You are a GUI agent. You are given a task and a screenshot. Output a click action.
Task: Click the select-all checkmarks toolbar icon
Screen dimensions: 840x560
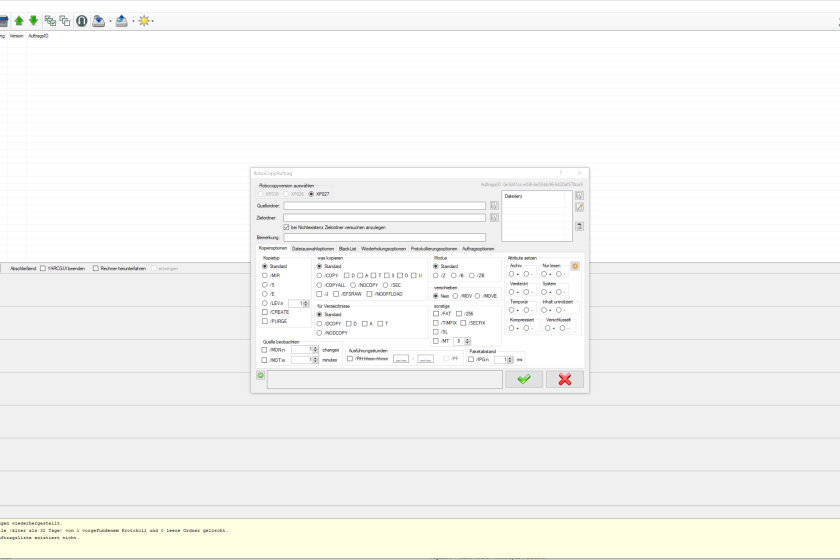pos(50,21)
